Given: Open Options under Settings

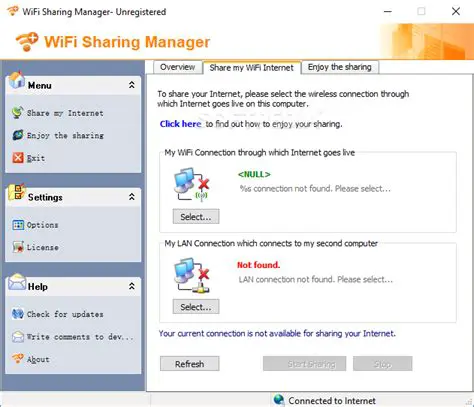Looking at the screenshot, I should pos(42,225).
